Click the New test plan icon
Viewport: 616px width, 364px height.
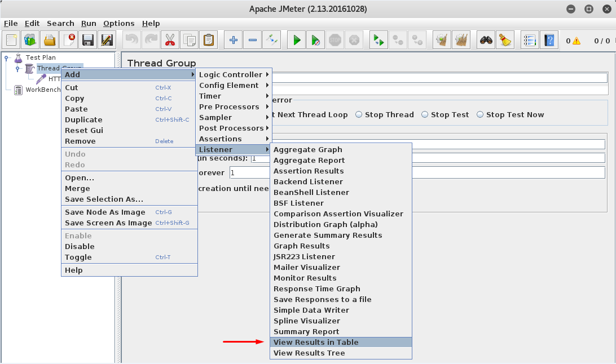pos(12,40)
